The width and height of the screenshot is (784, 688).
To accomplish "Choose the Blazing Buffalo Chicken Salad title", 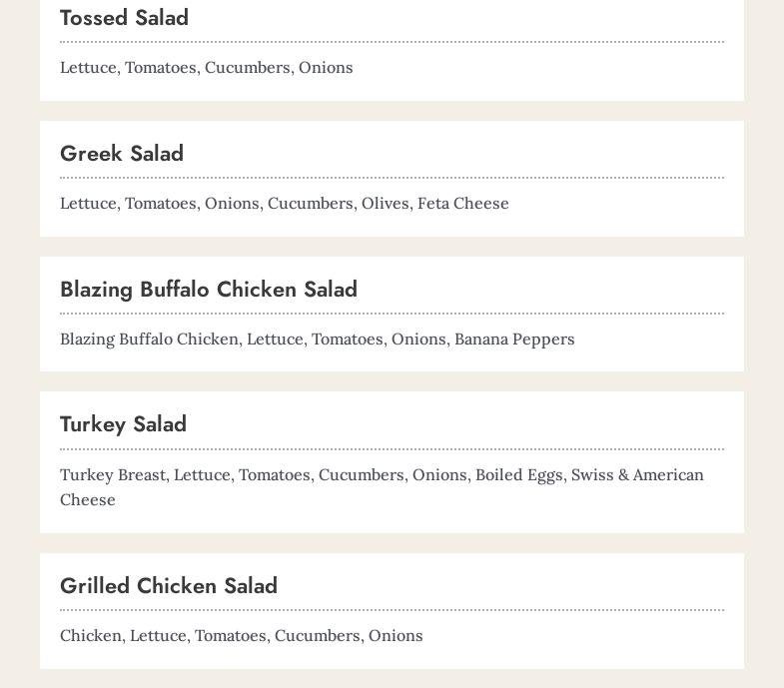I will pos(209,290).
